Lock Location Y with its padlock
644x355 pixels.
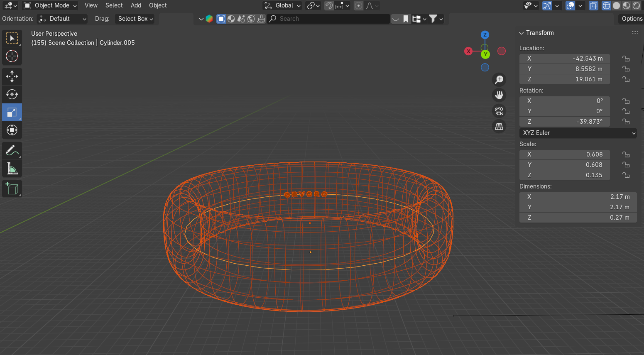(626, 69)
